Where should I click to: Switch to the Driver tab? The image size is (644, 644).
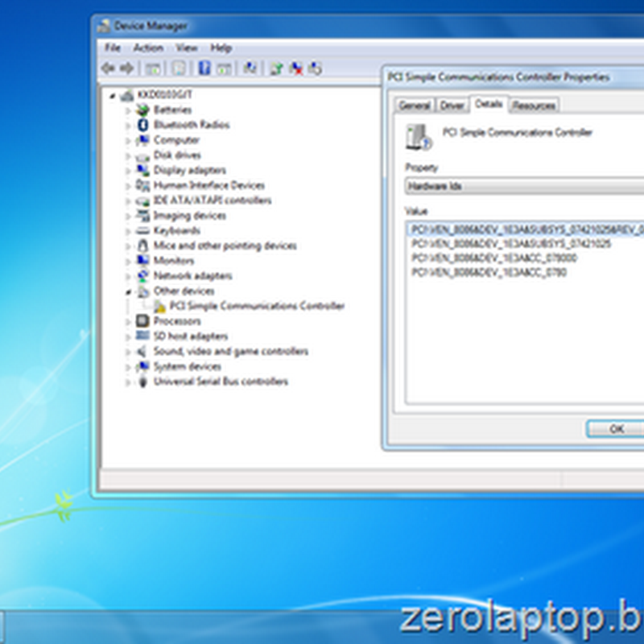click(x=452, y=105)
